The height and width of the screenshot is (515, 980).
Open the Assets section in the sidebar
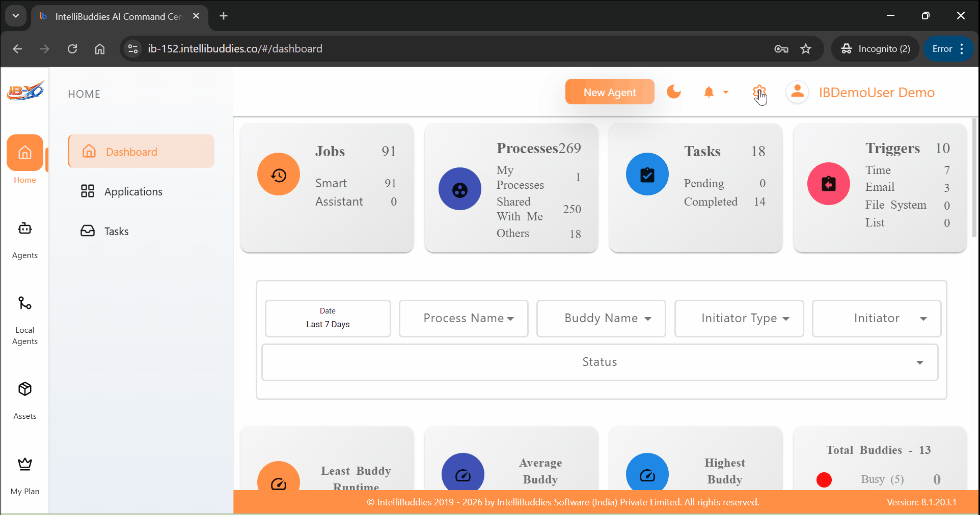(24, 389)
